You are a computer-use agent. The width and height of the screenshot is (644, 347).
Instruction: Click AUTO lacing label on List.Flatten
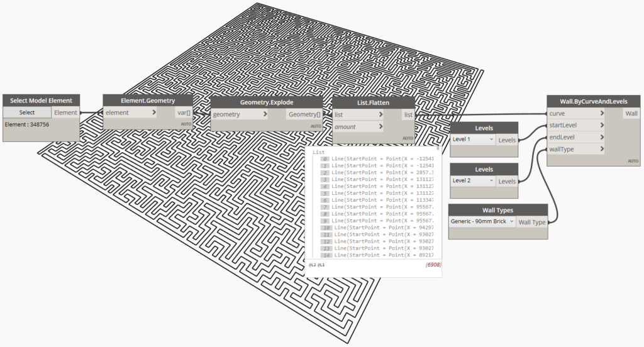point(408,138)
